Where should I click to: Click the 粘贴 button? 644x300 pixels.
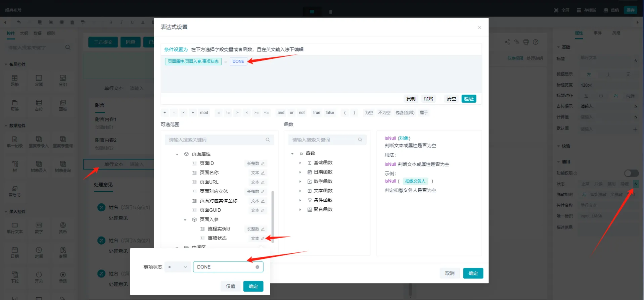(x=428, y=99)
